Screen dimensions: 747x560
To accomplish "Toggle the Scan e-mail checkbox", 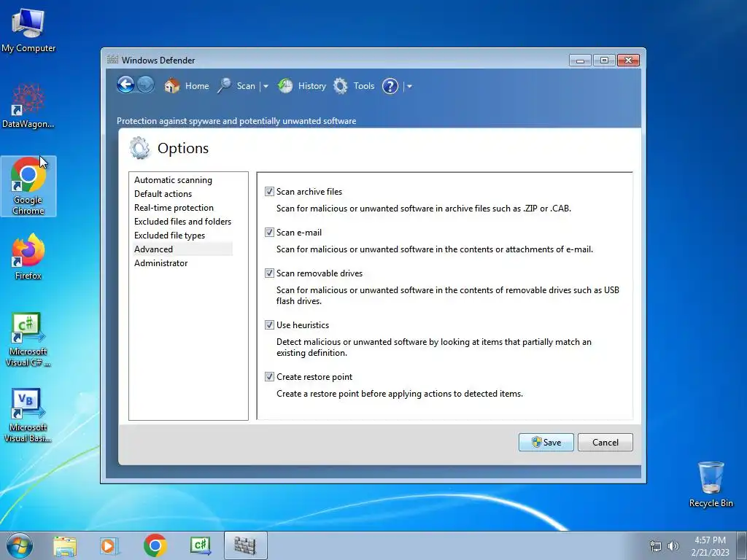I will [270, 233].
